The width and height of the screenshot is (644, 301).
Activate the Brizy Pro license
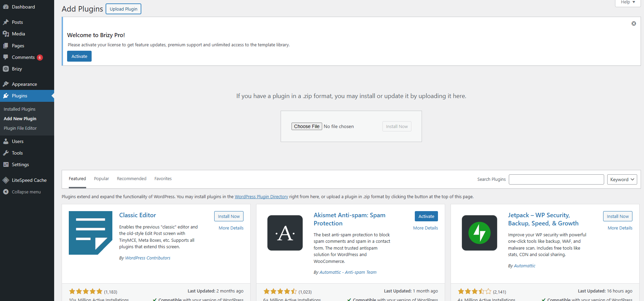pos(79,56)
